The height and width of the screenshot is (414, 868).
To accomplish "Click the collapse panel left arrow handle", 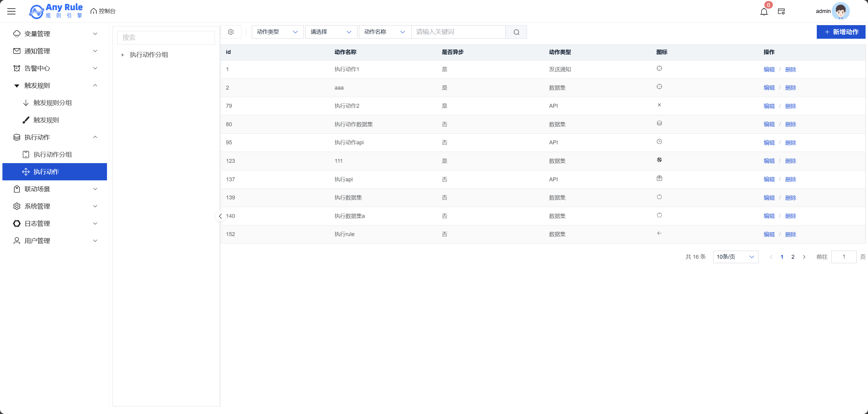I will [x=220, y=216].
